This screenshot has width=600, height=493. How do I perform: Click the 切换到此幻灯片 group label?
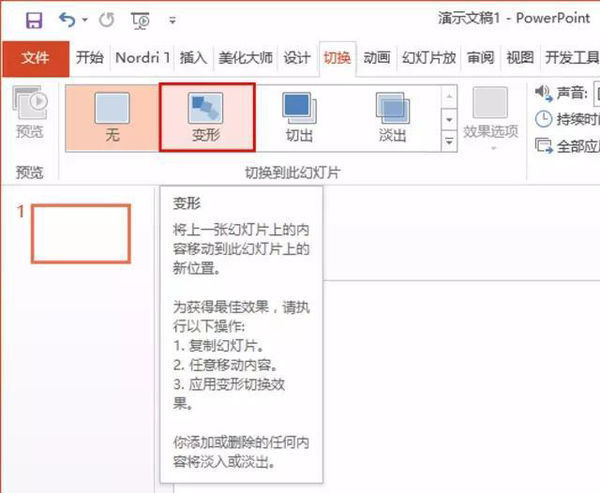pyautogui.click(x=292, y=173)
